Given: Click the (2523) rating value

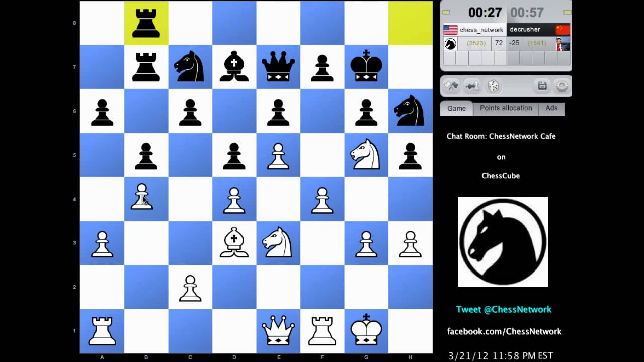Looking at the screenshot, I should pyautogui.click(x=476, y=43).
